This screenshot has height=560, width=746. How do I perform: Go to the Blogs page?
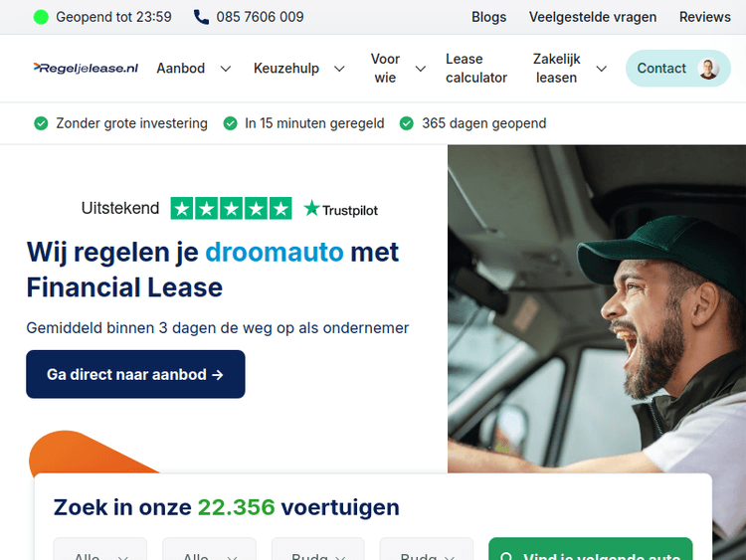click(x=488, y=17)
